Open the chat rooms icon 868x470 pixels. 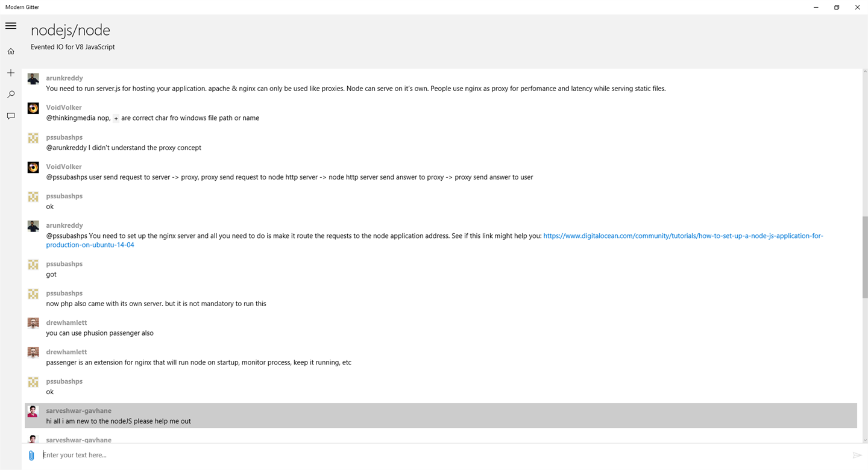pyautogui.click(x=11, y=116)
